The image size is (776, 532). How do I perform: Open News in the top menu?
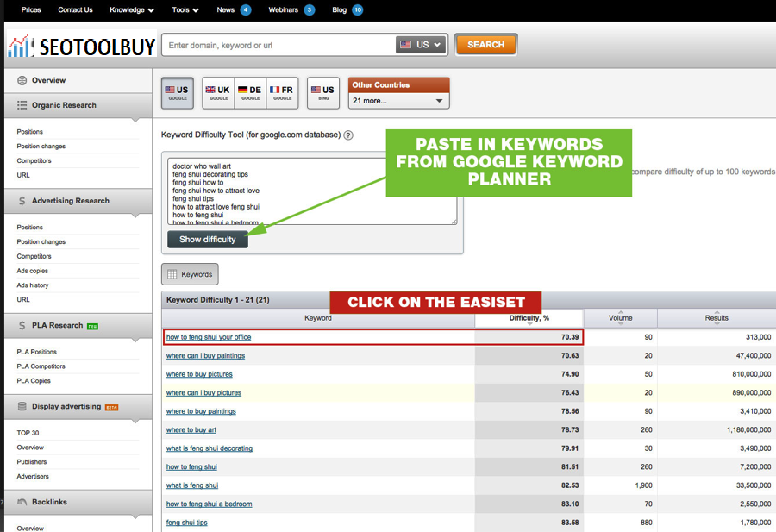click(225, 9)
